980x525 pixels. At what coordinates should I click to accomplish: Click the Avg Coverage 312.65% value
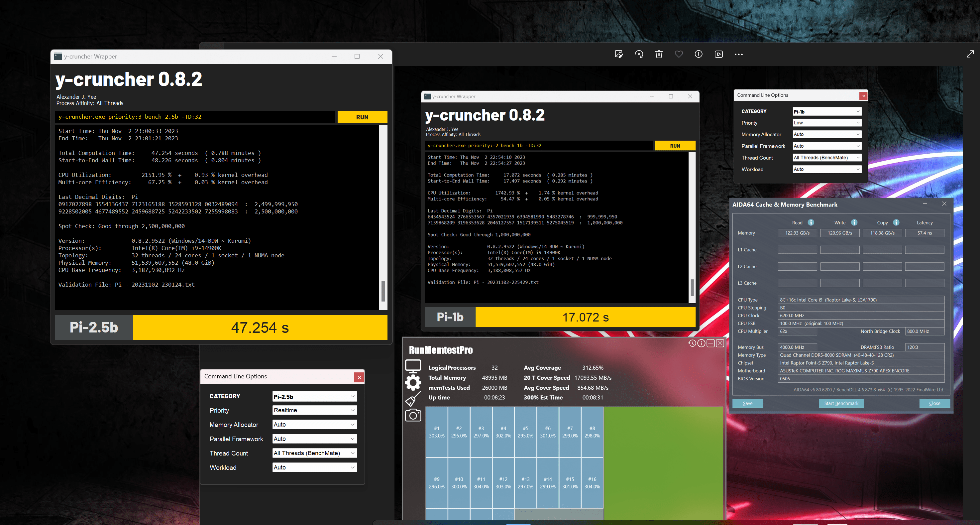593,368
